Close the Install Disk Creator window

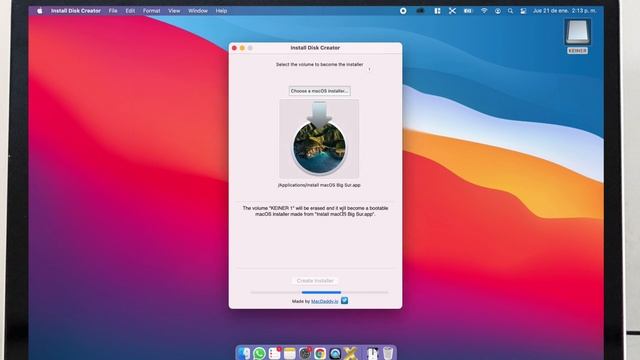(234, 48)
